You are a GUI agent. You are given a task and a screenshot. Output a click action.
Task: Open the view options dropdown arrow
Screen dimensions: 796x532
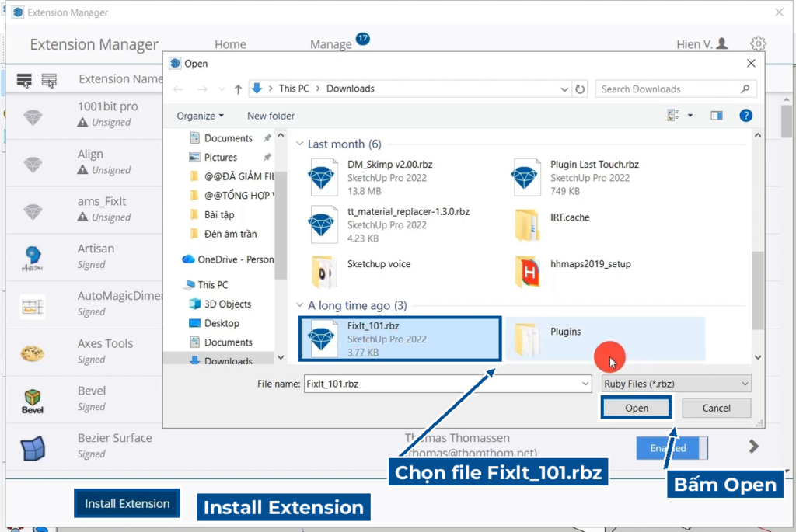click(x=690, y=116)
